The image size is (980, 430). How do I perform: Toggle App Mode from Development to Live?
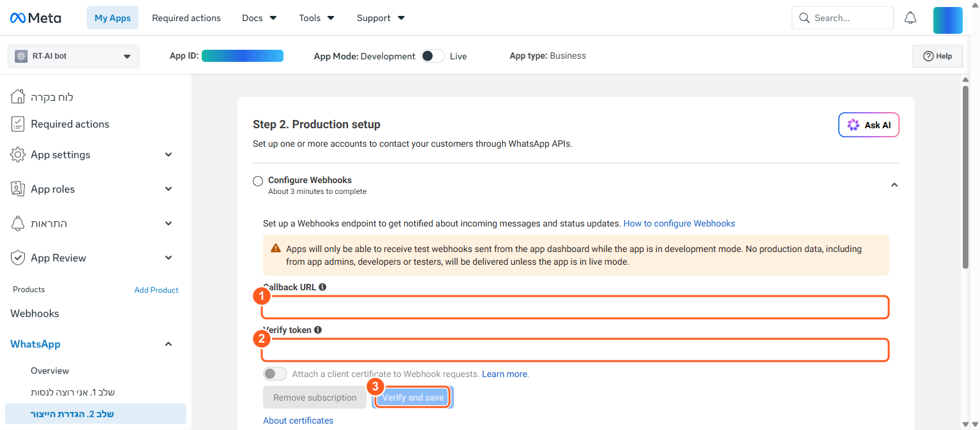point(432,56)
